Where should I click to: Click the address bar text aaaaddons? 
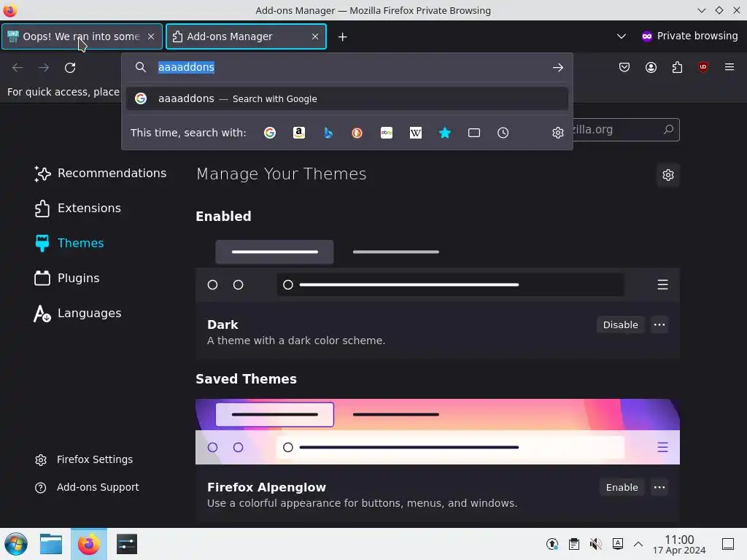click(186, 67)
